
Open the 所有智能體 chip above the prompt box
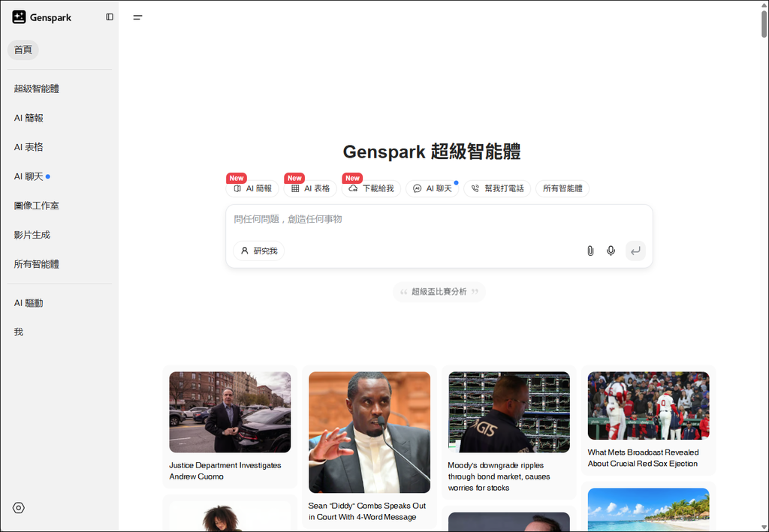[562, 188]
